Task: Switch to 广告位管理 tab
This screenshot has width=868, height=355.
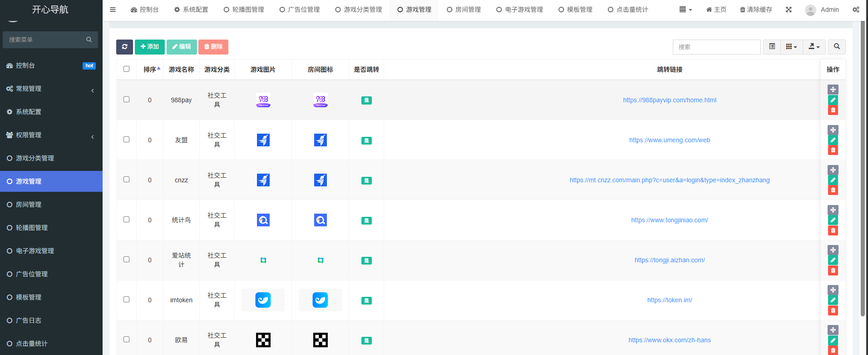Action: tap(300, 10)
